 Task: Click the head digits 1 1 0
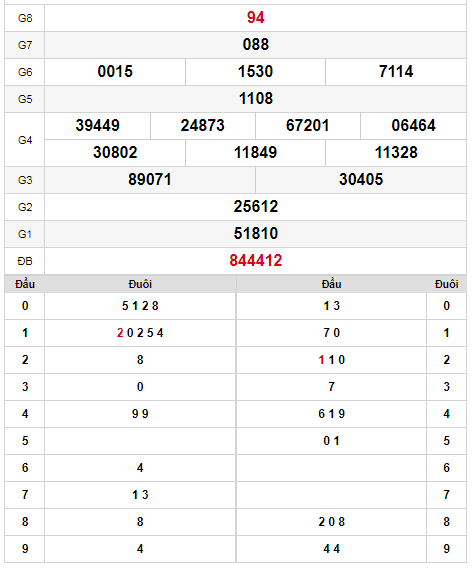(x=331, y=360)
